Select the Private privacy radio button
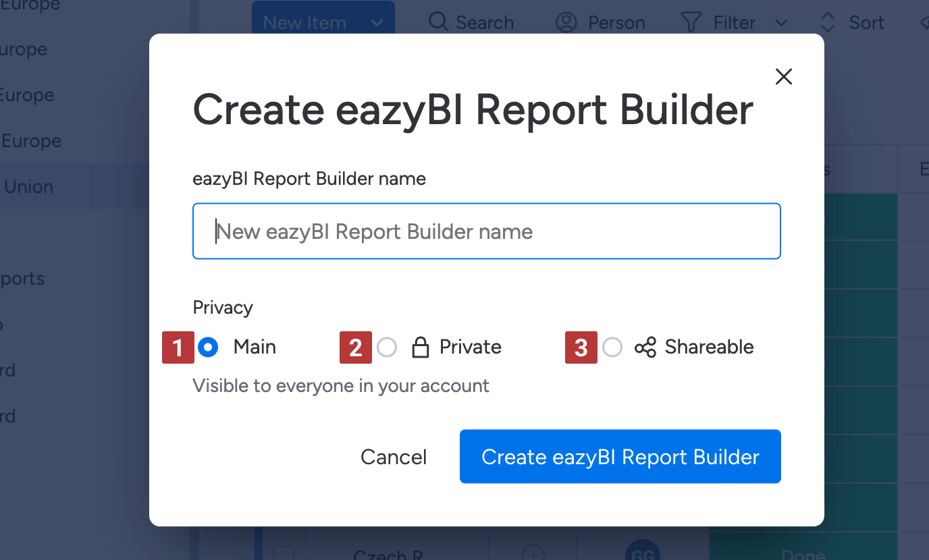This screenshot has height=560, width=929. click(387, 347)
